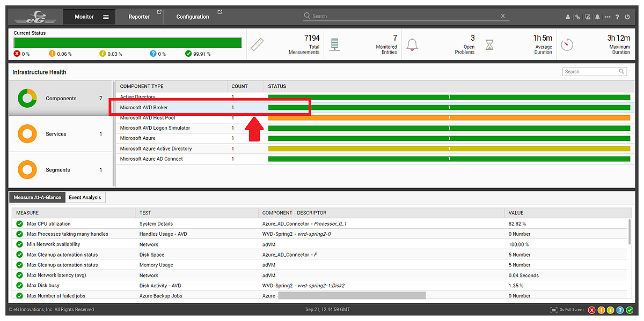Click the clock Maximum Duration icon

coord(567,44)
